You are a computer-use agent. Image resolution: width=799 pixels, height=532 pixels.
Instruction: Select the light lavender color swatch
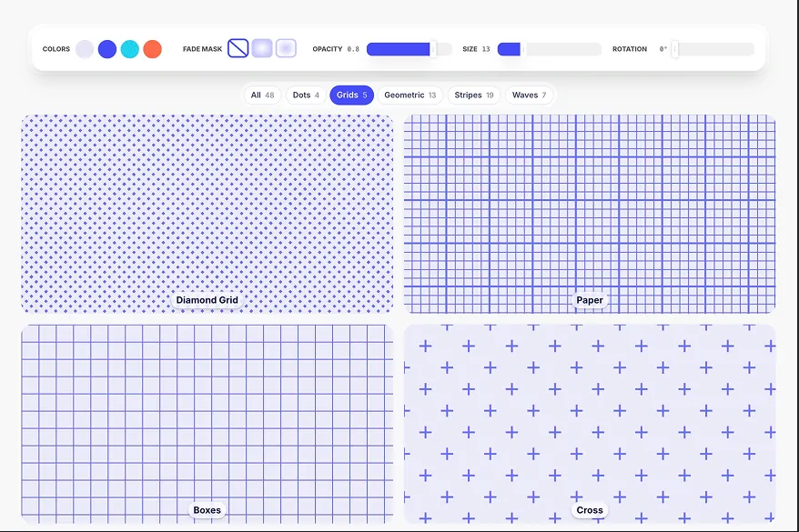coord(85,49)
